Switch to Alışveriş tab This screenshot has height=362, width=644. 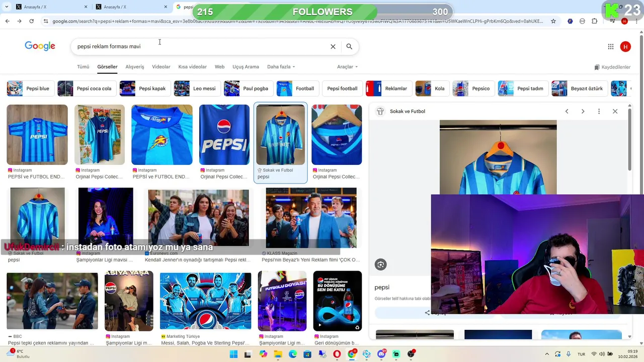[x=134, y=67]
